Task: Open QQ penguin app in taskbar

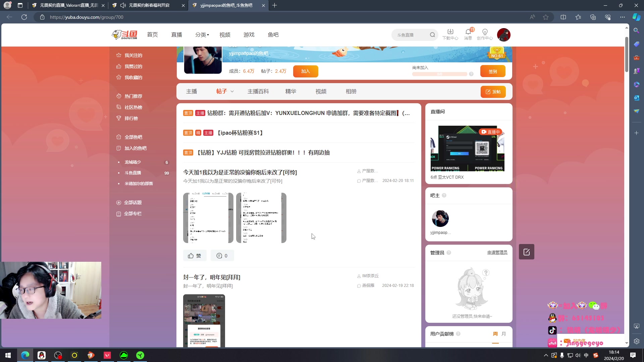Action: 42,355
